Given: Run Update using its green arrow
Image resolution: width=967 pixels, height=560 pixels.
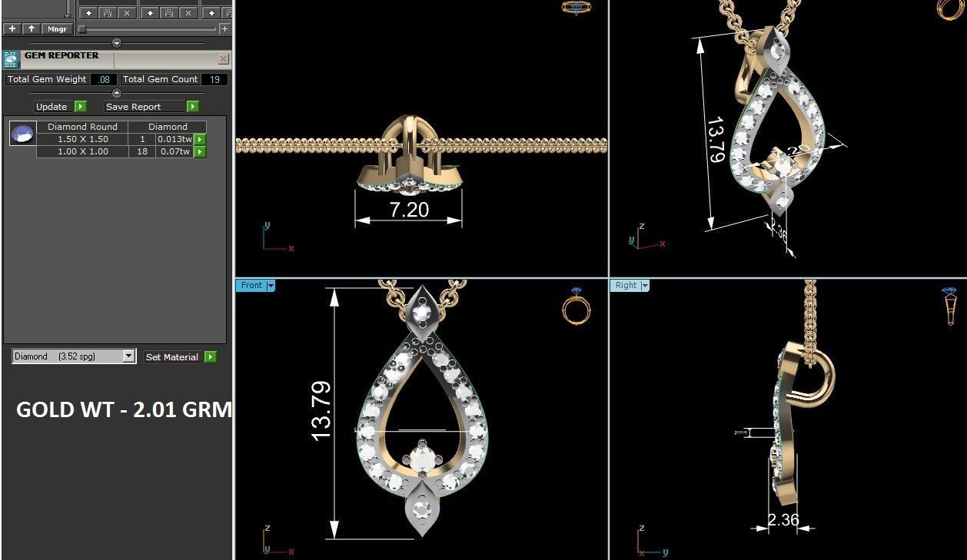Looking at the screenshot, I should click(80, 107).
